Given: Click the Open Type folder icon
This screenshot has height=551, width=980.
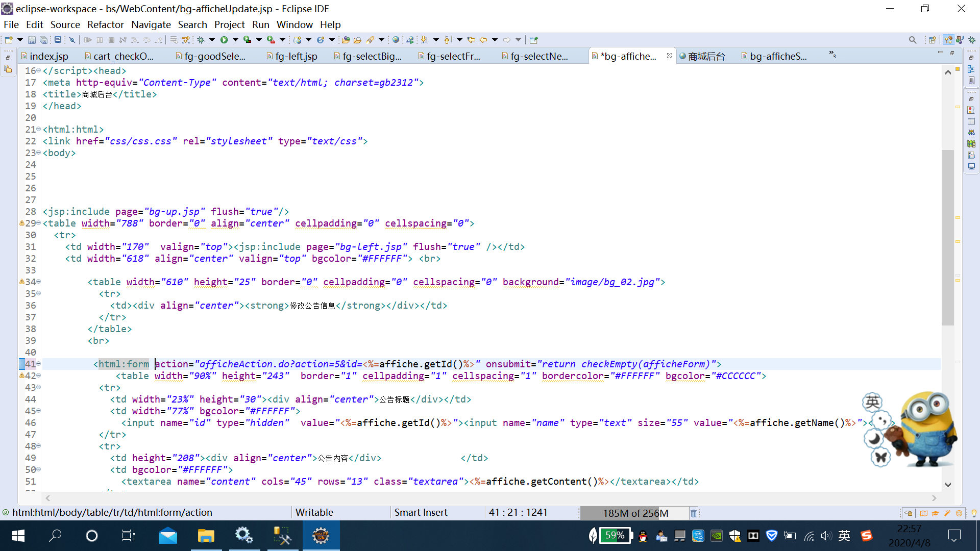Looking at the screenshot, I should [346, 40].
